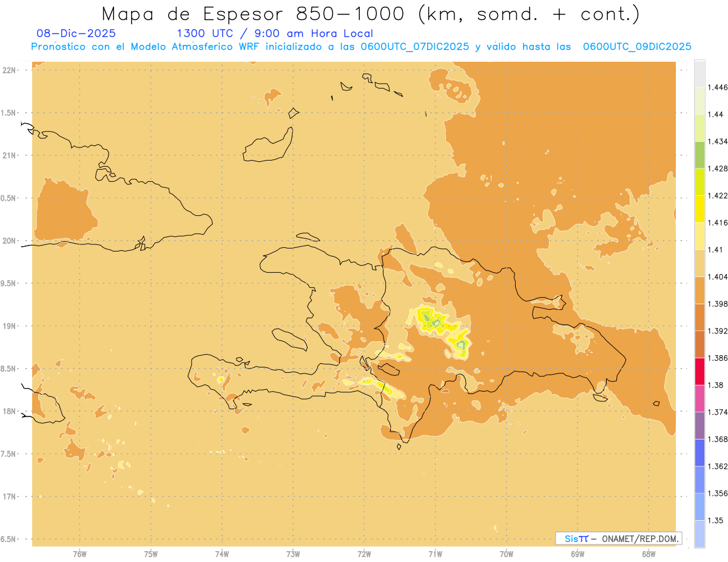Click the '22N' latitude label
Screen dimensions: 728x562
8,70
